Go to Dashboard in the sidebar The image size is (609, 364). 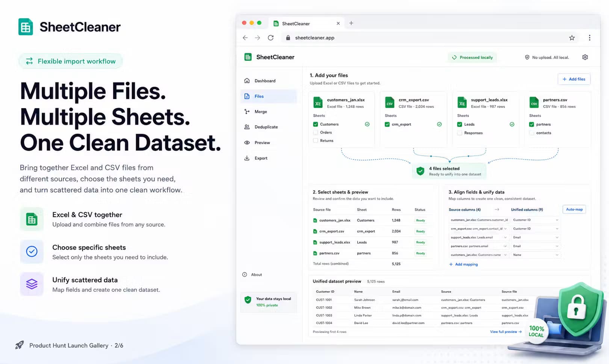pyautogui.click(x=268, y=81)
